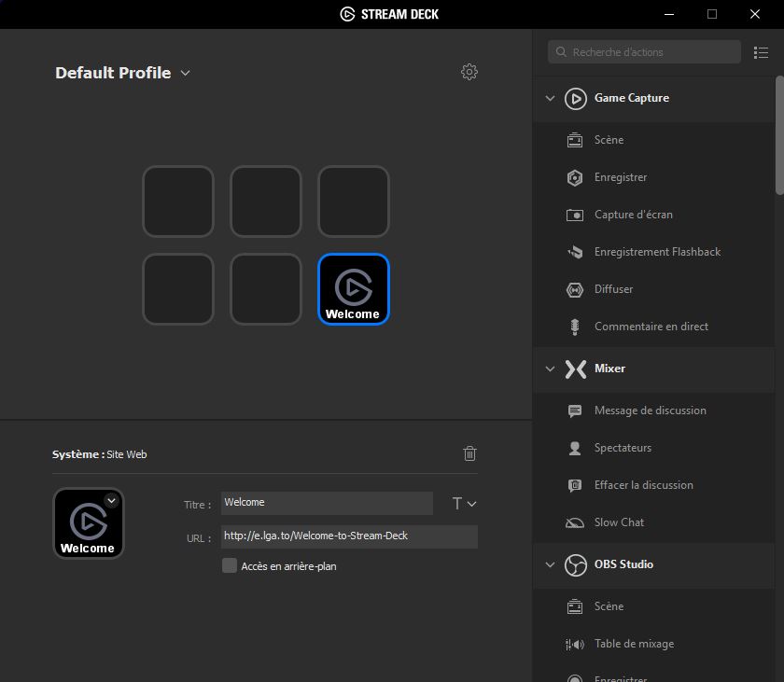
Task: Select the empty bottom-middle deck key
Action: [x=265, y=289]
